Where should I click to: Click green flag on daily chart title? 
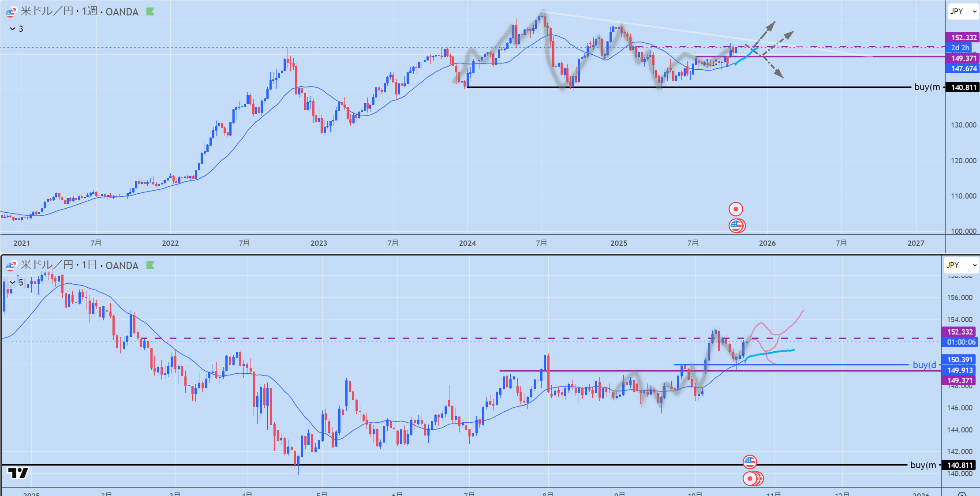coord(150,265)
